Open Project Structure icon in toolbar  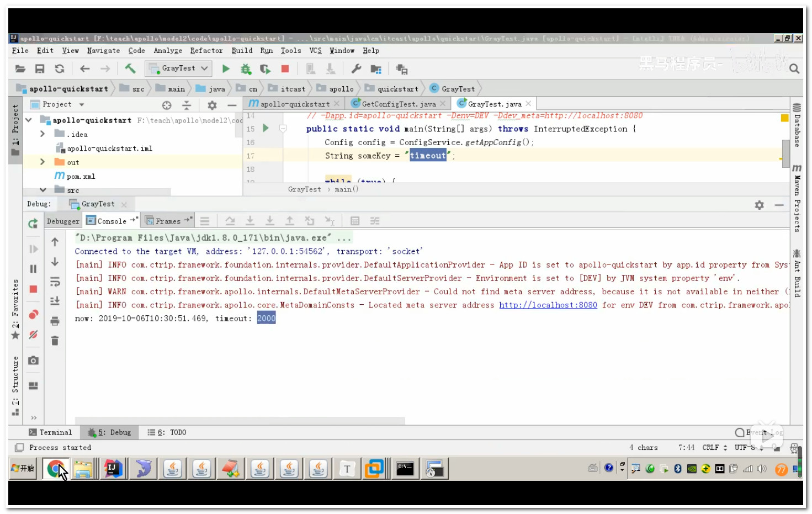(x=376, y=69)
